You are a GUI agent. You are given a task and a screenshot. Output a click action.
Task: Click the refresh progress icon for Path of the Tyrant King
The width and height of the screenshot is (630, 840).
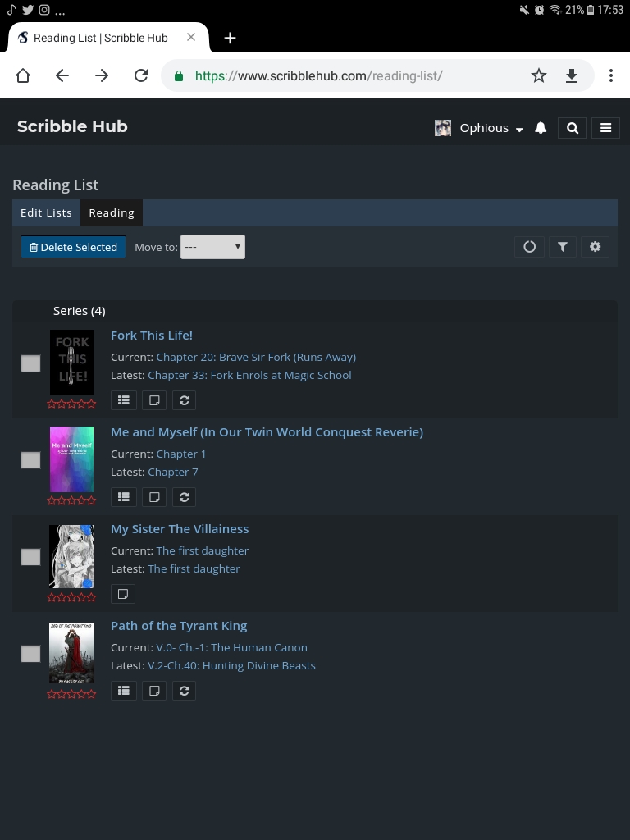(185, 691)
